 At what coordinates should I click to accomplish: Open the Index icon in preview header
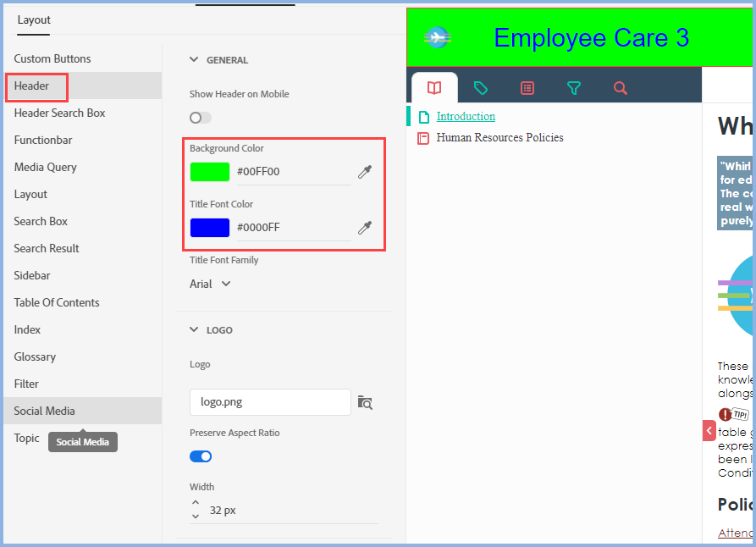[x=527, y=87]
